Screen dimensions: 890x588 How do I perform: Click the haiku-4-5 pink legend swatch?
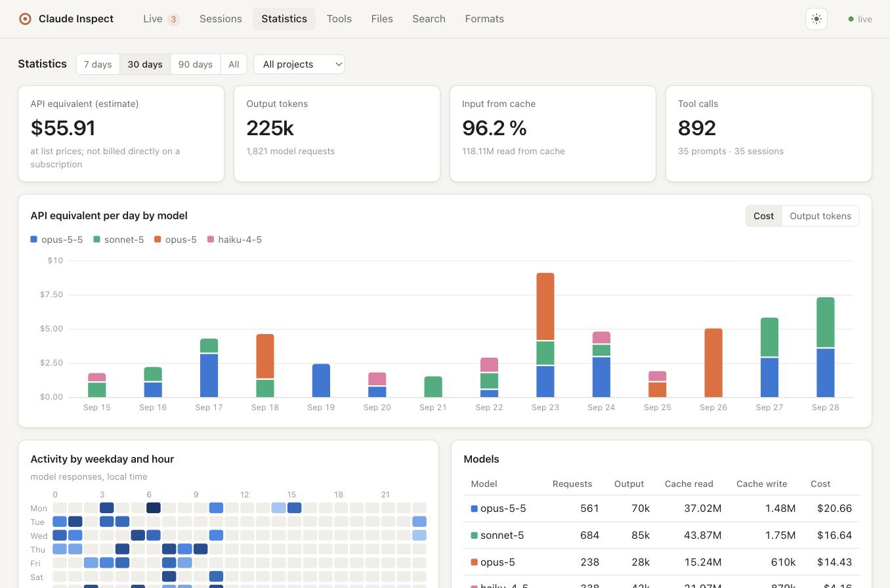point(211,240)
